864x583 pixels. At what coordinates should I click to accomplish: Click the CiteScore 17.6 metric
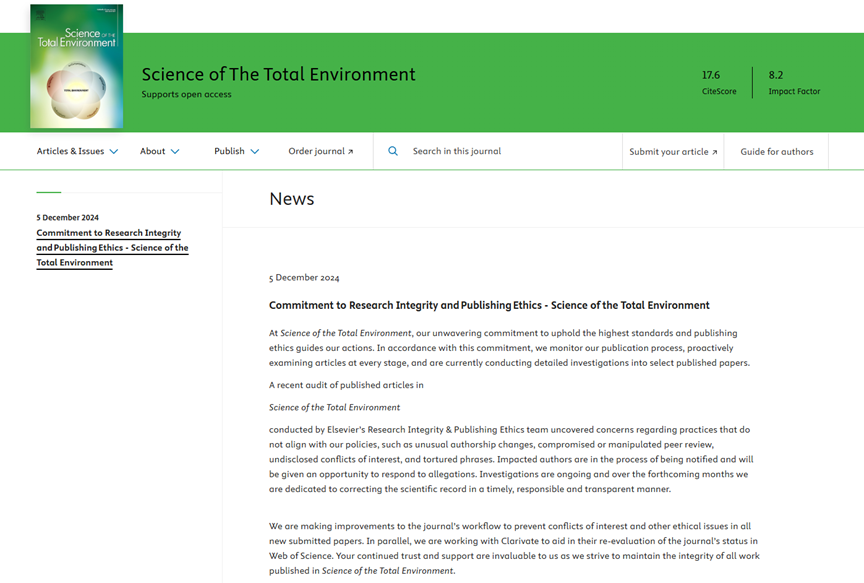pyautogui.click(x=718, y=83)
